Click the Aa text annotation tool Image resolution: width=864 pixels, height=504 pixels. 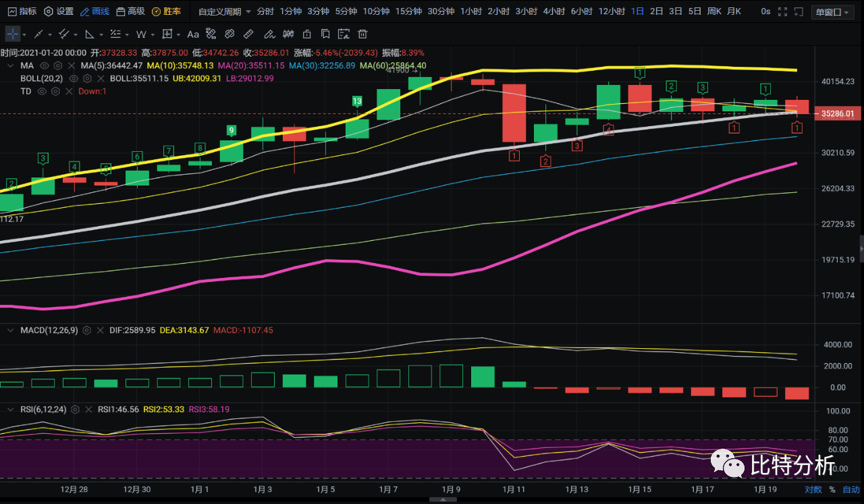point(193,34)
